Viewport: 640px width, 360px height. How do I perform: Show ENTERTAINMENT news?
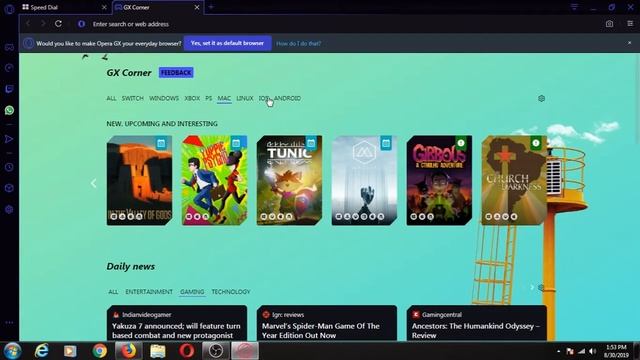coord(149,292)
